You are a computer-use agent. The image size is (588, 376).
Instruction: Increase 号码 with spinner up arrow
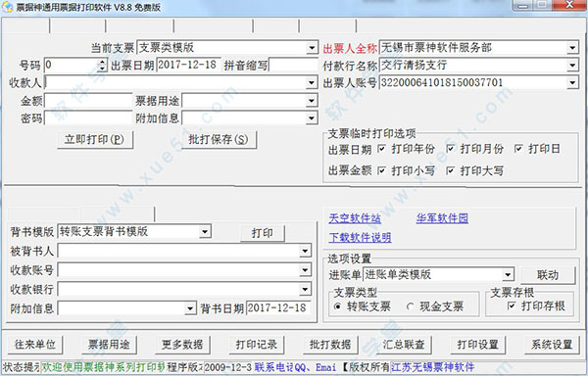pos(102,62)
